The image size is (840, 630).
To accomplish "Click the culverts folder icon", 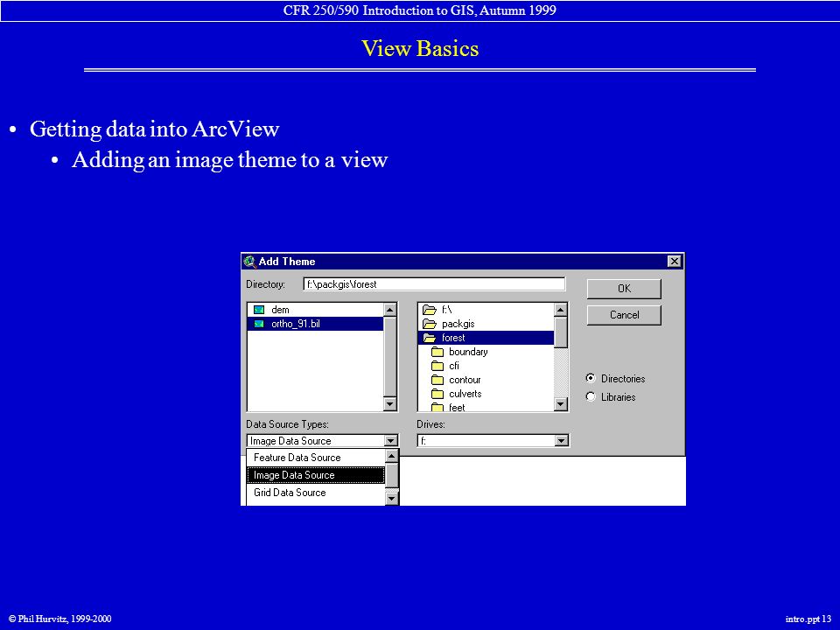I will coord(437,393).
